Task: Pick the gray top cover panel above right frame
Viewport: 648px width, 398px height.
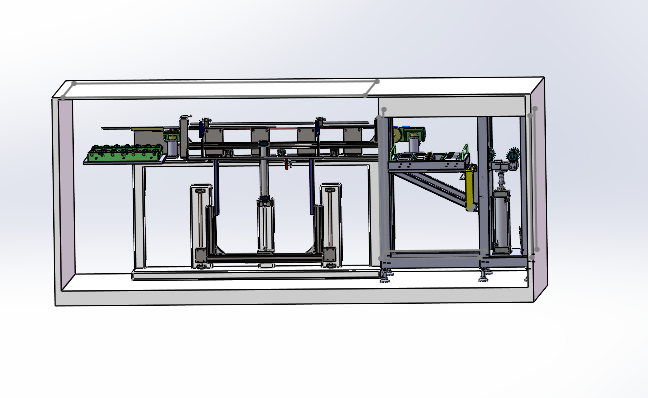Action: [452, 107]
